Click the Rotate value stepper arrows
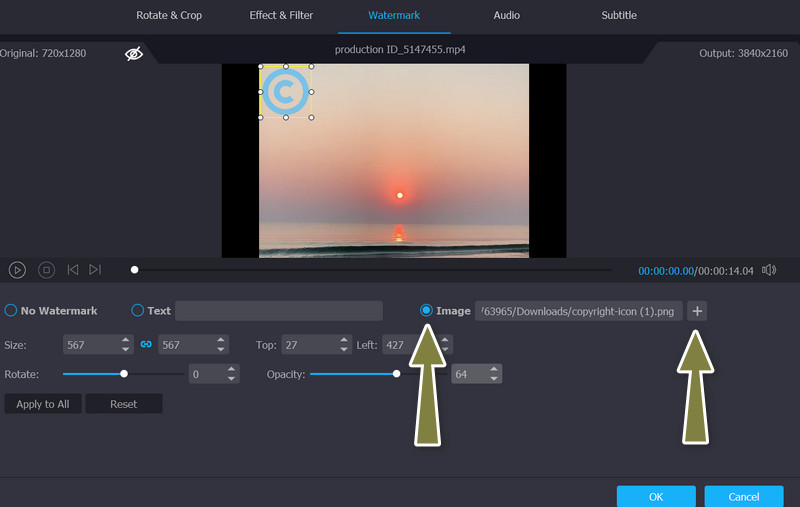800x507 pixels. (232, 374)
